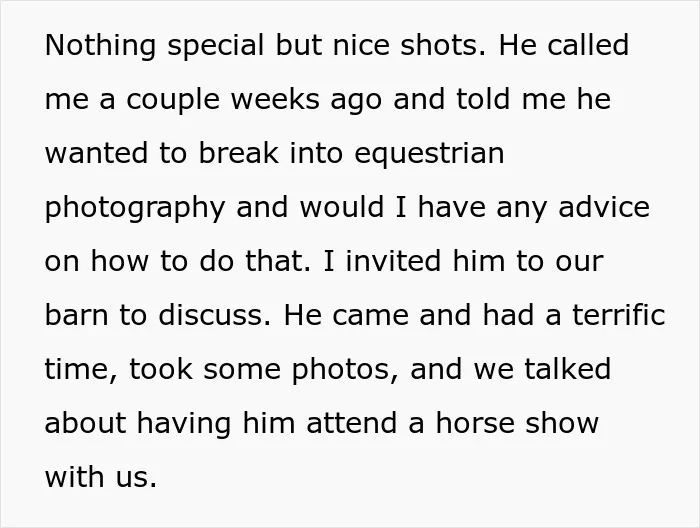Click the phrase "horse show"

tap(517, 423)
